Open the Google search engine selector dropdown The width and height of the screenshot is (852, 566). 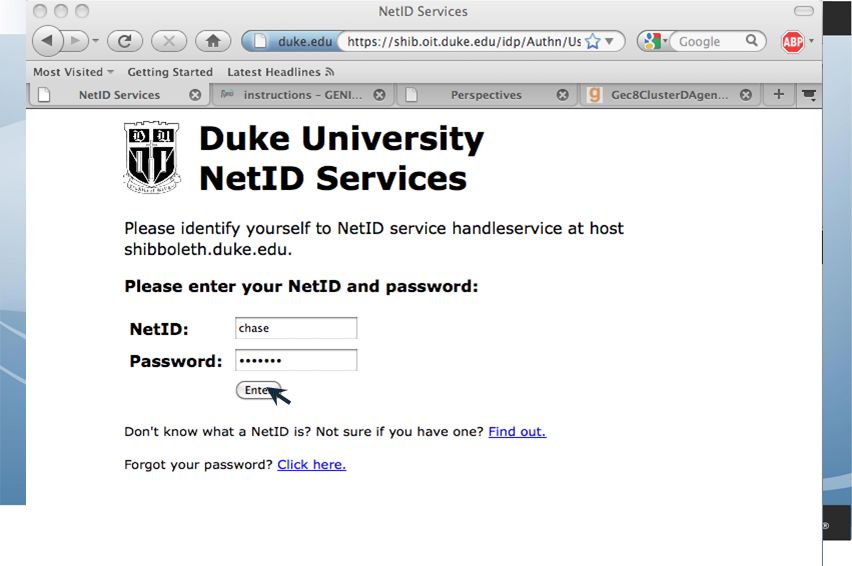coord(653,41)
